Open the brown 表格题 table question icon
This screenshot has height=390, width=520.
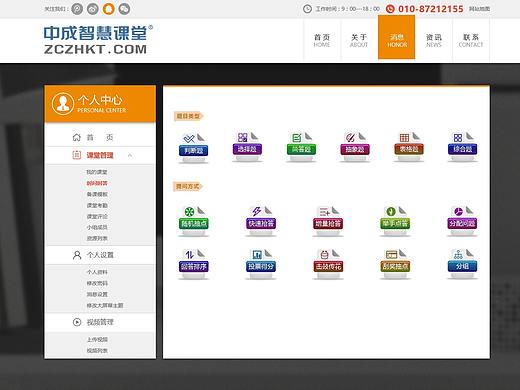point(409,147)
